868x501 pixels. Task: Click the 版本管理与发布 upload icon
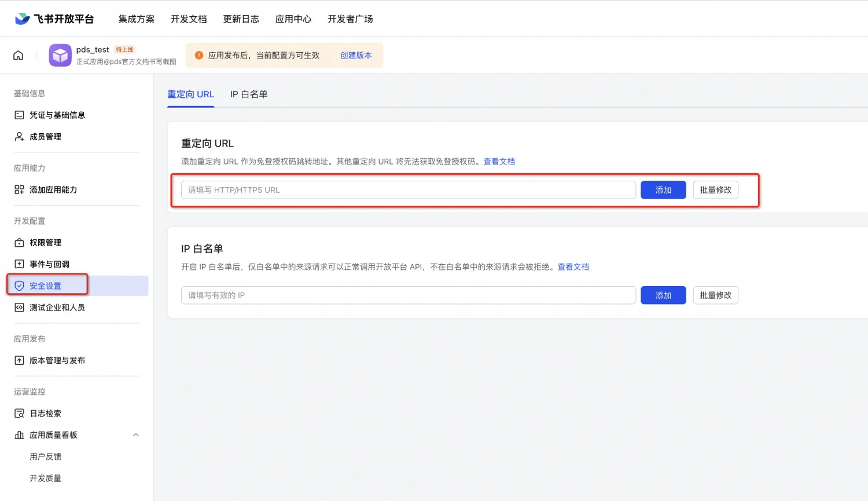pyautogui.click(x=19, y=360)
